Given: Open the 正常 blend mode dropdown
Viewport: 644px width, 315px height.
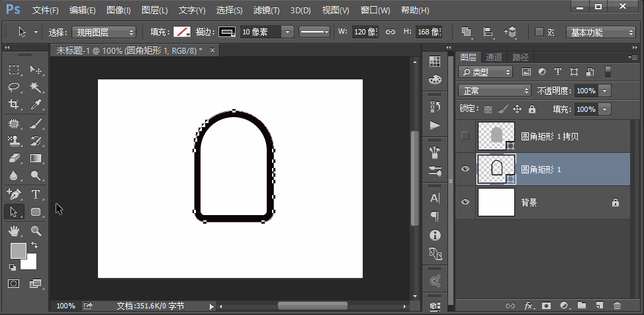Looking at the screenshot, I should [495, 91].
